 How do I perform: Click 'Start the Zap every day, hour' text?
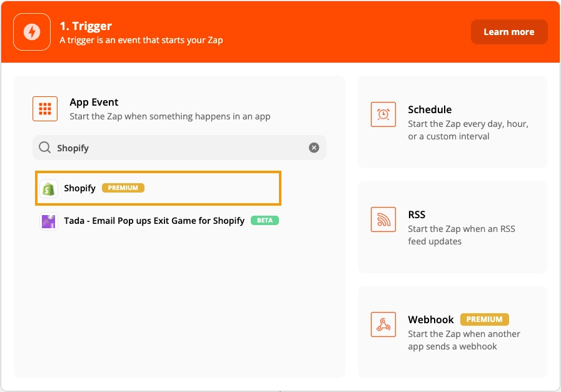tap(468, 124)
